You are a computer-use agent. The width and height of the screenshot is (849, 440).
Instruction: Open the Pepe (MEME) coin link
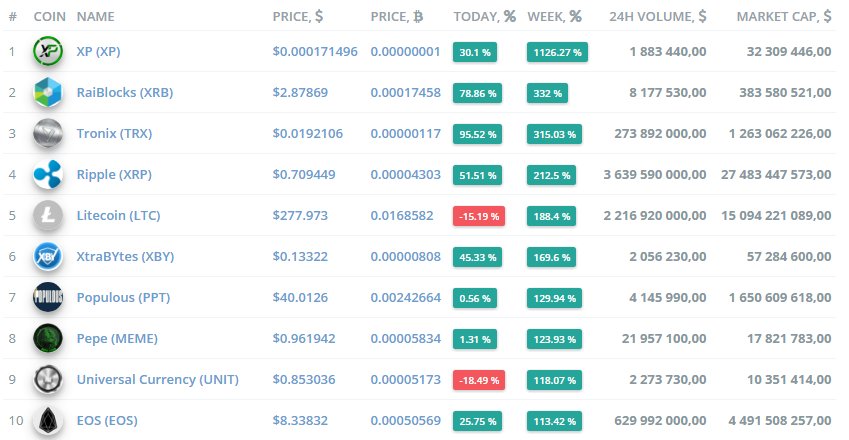117,339
